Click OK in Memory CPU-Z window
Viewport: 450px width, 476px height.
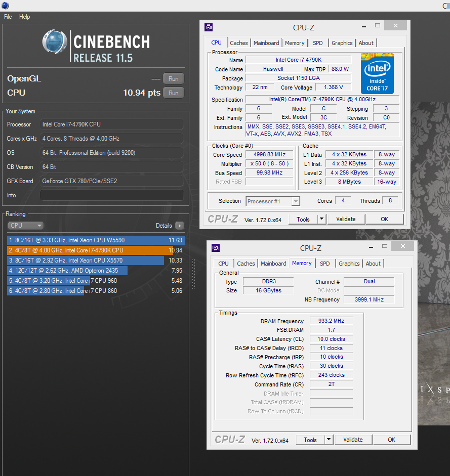tap(392, 440)
